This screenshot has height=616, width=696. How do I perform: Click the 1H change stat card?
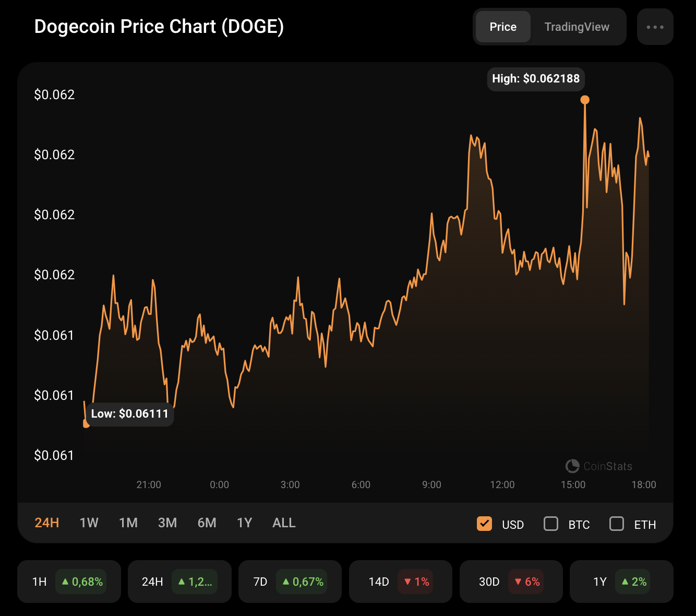69,582
